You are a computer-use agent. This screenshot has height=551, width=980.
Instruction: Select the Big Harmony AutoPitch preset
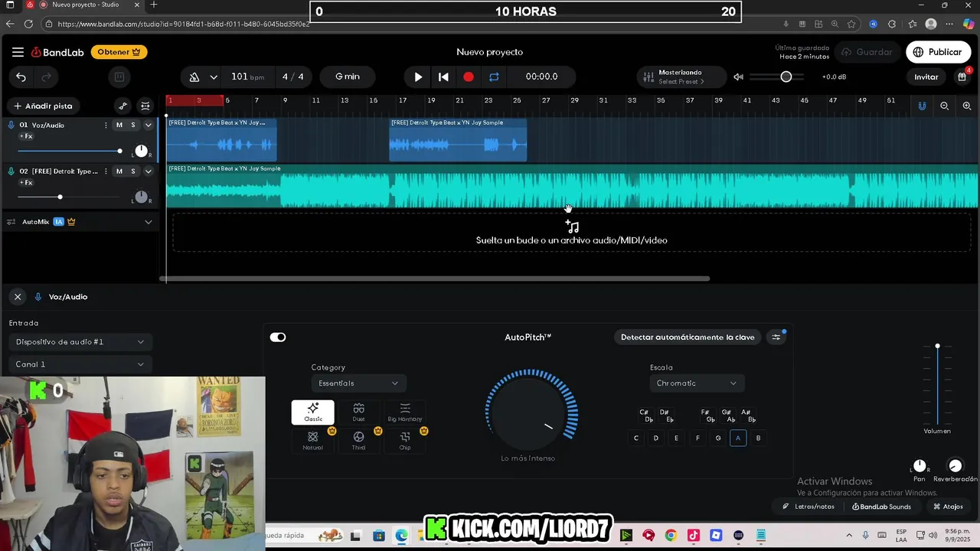coord(405,412)
